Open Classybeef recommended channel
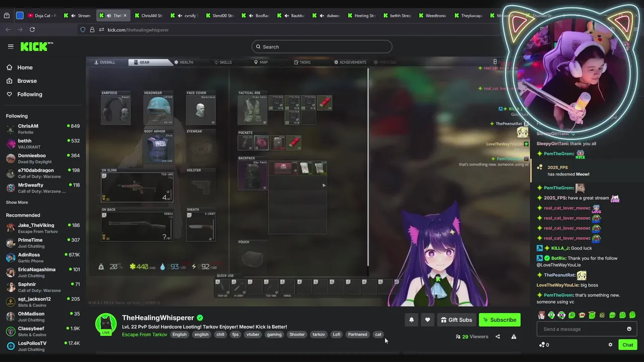 point(43,331)
